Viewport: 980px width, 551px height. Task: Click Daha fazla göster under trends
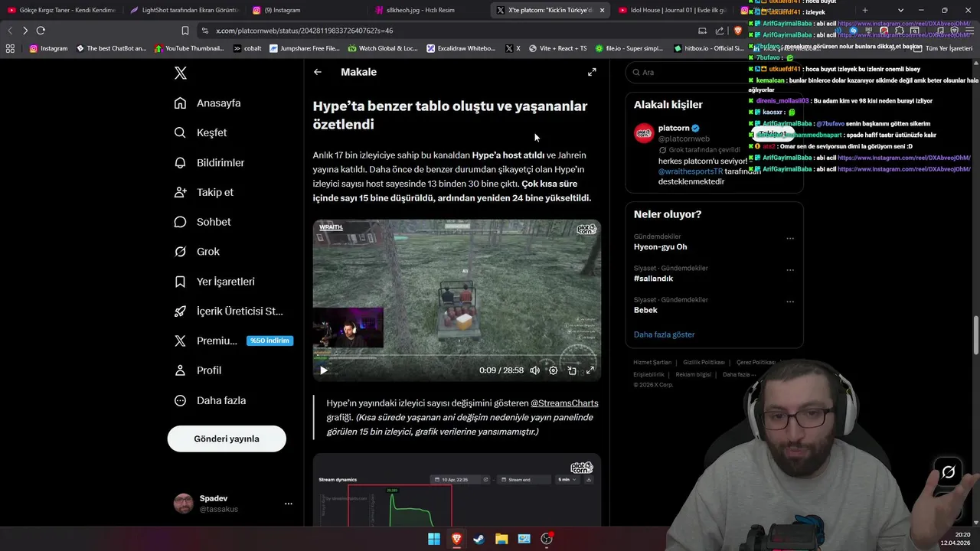[x=664, y=334]
